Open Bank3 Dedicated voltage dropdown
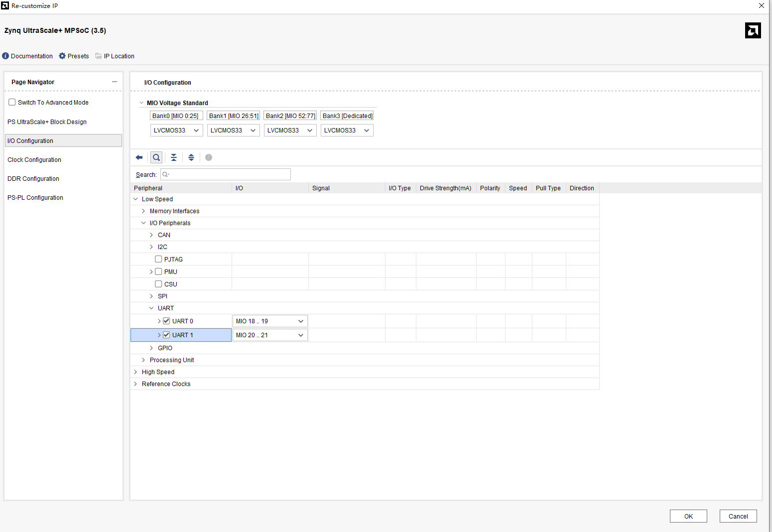Image resolution: width=772 pixels, height=532 pixels. click(347, 131)
